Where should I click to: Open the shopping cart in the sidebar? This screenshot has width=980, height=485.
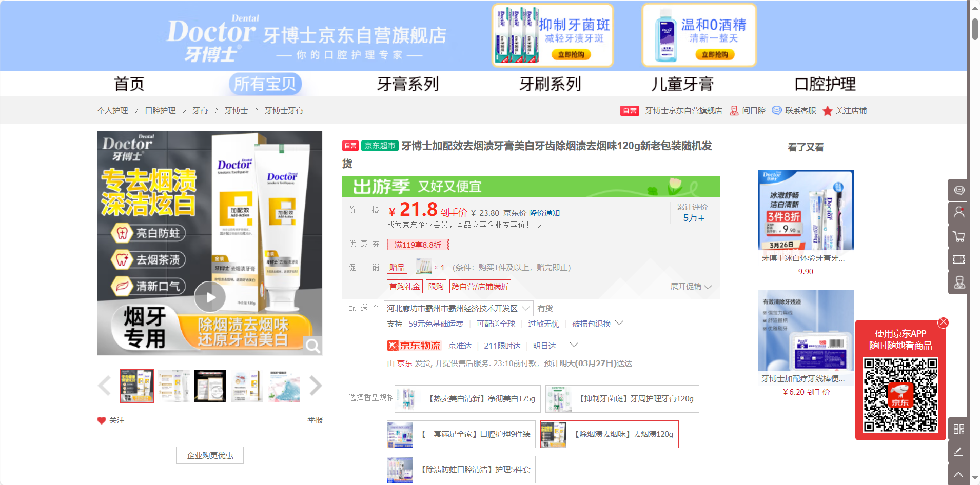coord(958,236)
